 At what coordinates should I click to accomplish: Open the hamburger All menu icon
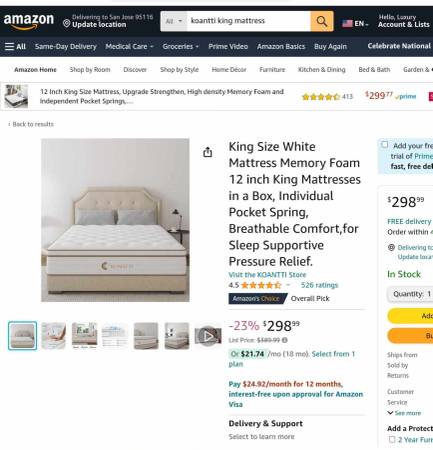pyautogui.click(x=9, y=46)
